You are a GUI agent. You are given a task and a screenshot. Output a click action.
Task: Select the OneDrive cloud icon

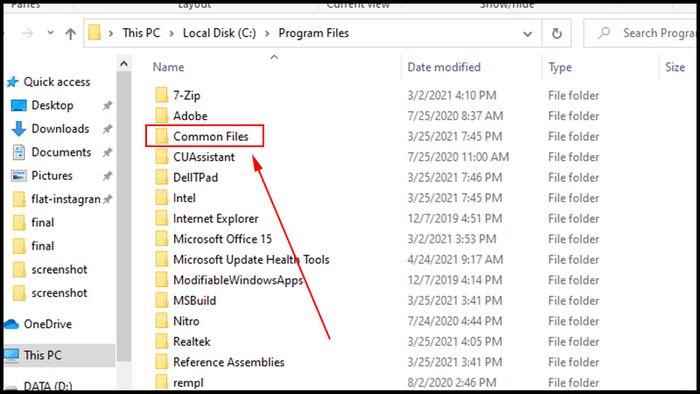point(12,324)
